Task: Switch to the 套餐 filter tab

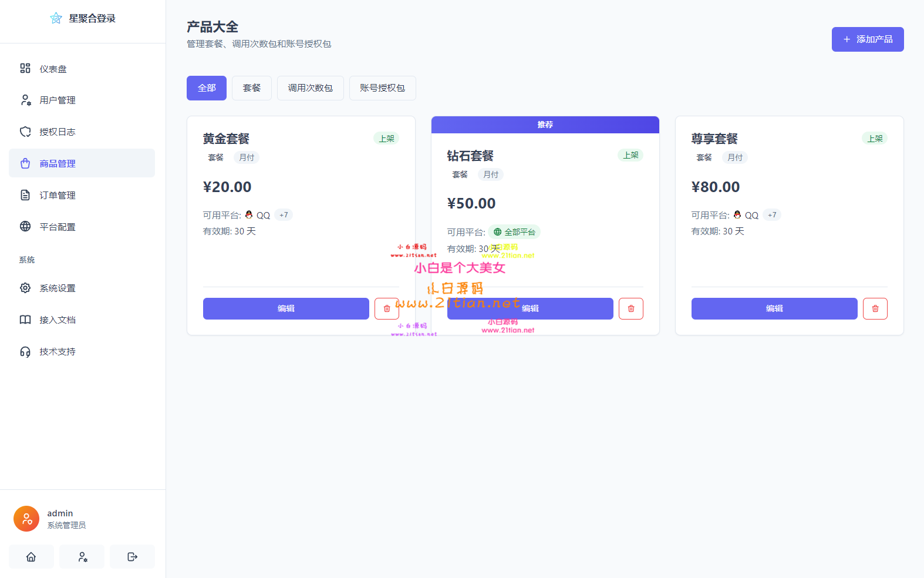Action: coord(252,88)
